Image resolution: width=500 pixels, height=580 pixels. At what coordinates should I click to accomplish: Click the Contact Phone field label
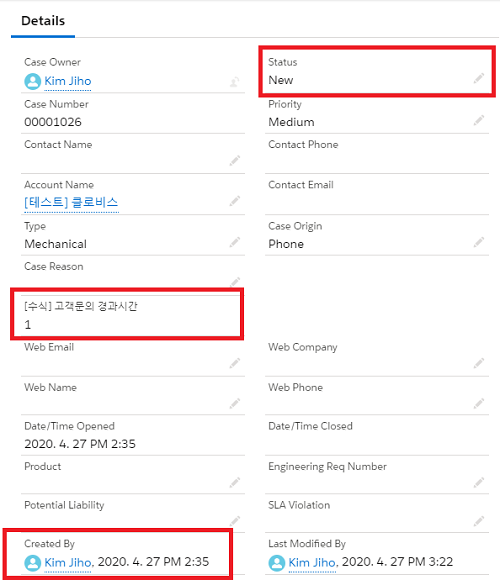click(x=303, y=144)
